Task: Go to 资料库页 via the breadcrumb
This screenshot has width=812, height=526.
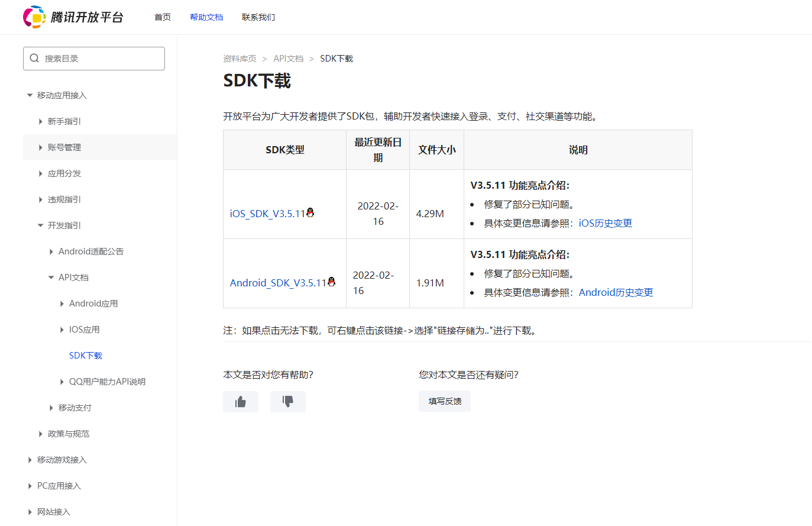Action: click(x=239, y=58)
